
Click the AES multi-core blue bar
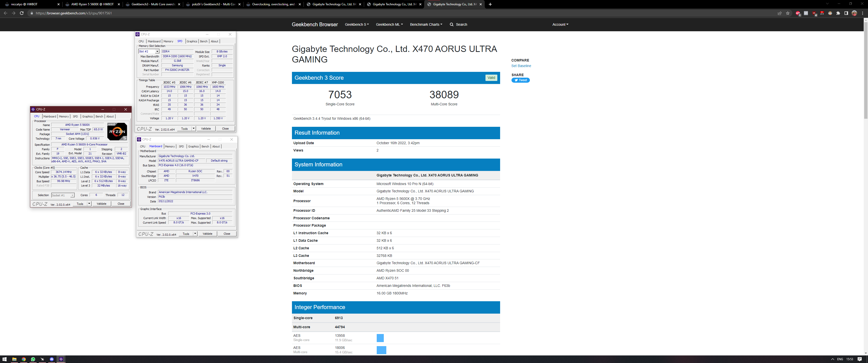381,350
